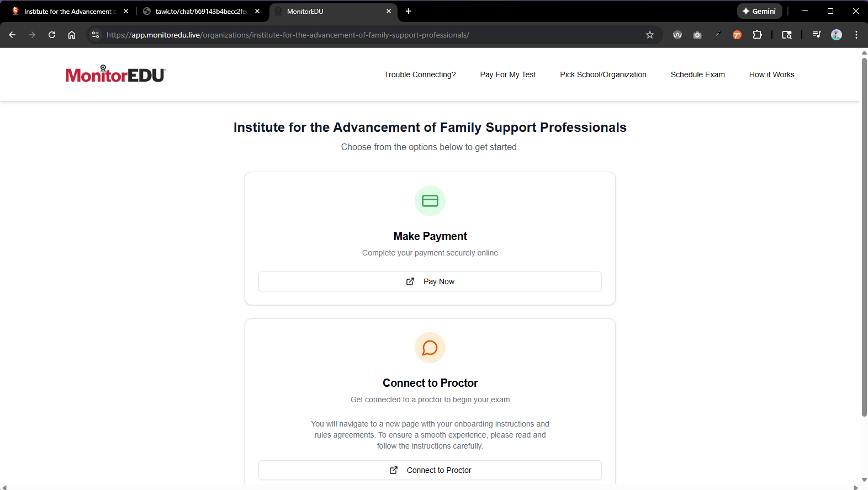Click the pen extension icon in toolbar
The width and height of the screenshot is (868, 490).
click(x=717, y=35)
